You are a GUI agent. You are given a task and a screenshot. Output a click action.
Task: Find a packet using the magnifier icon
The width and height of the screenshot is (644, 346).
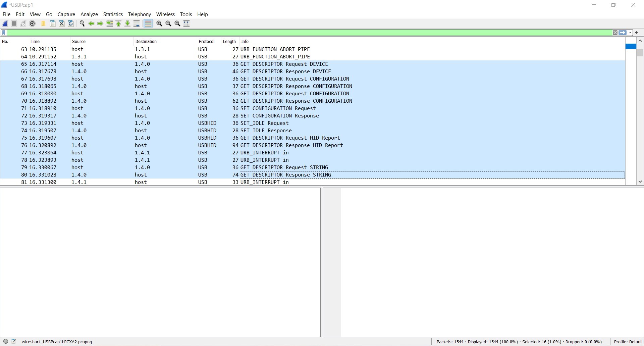tap(82, 23)
